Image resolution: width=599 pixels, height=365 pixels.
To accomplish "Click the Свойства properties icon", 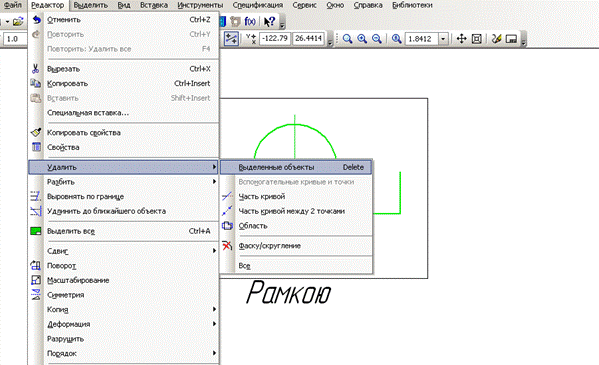I will pyautogui.click(x=36, y=147).
